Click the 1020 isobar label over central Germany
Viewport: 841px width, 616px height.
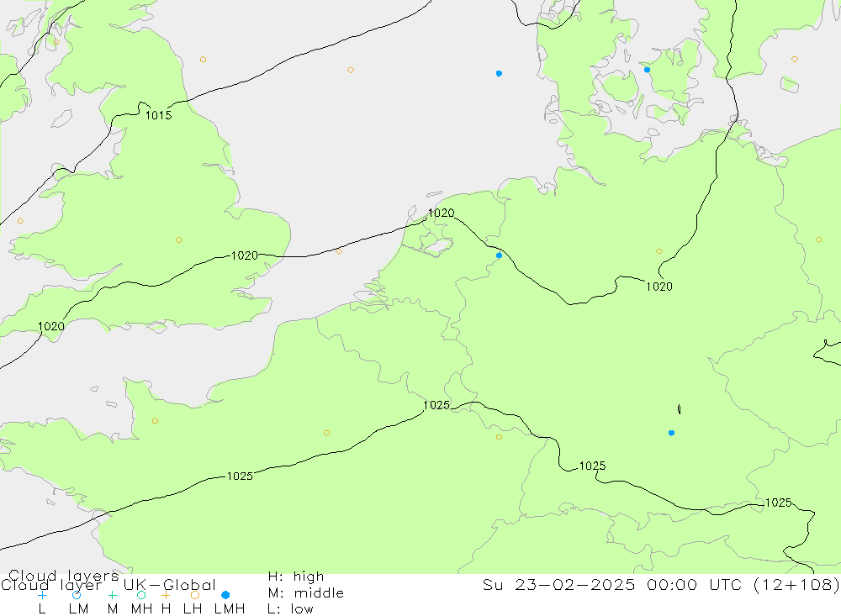coord(659,287)
